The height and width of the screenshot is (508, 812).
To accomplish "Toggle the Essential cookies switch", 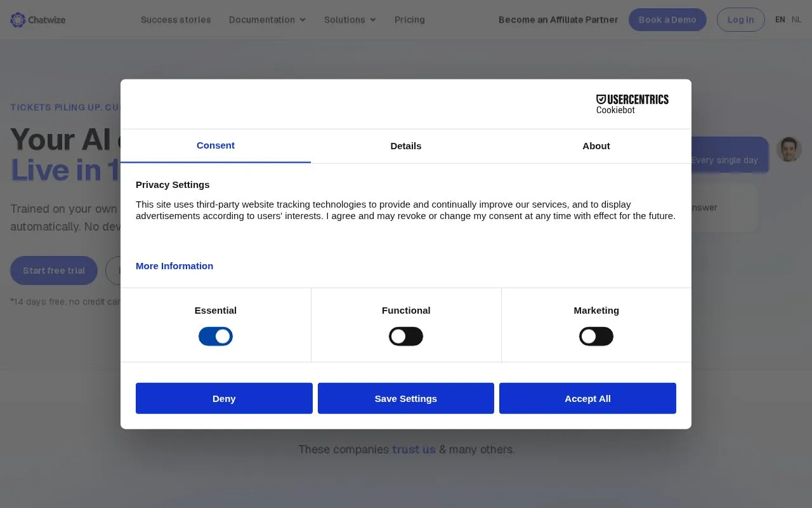I will [x=216, y=337].
